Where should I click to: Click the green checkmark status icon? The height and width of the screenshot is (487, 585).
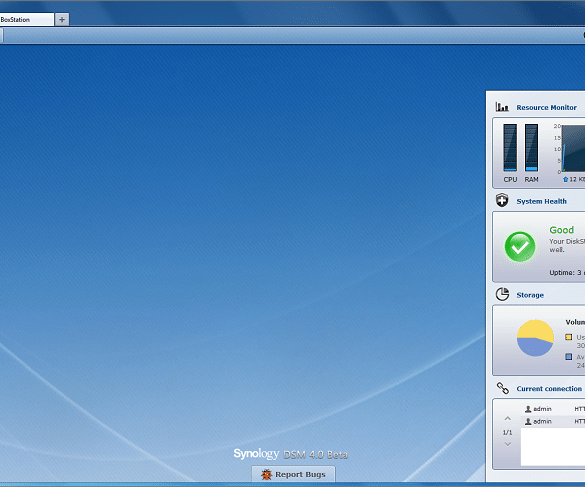pos(520,247)
